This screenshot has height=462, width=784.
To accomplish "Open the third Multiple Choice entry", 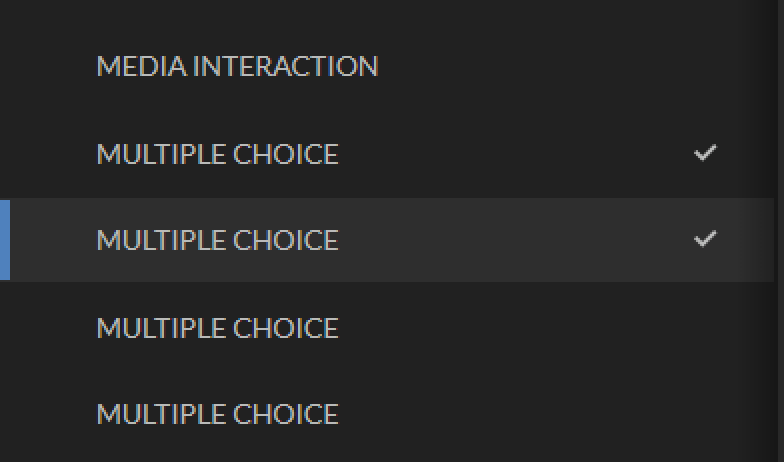I will click(217, 328).
